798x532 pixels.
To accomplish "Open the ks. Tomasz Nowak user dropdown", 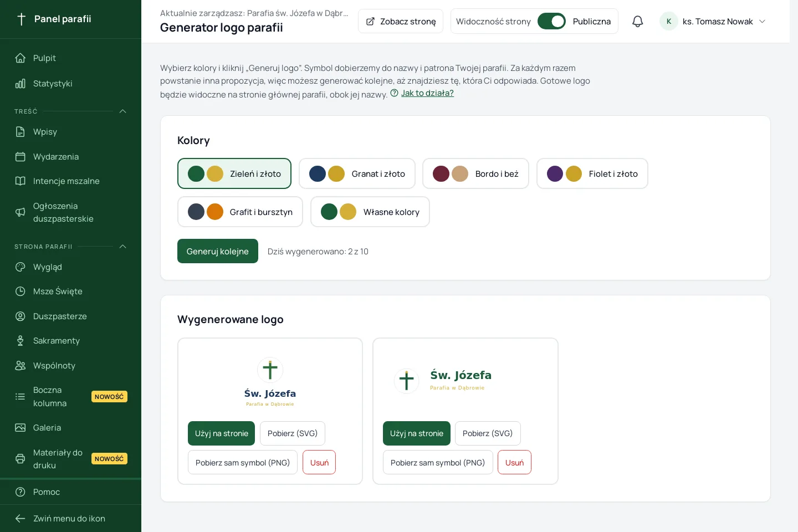I will pos(713,21).
